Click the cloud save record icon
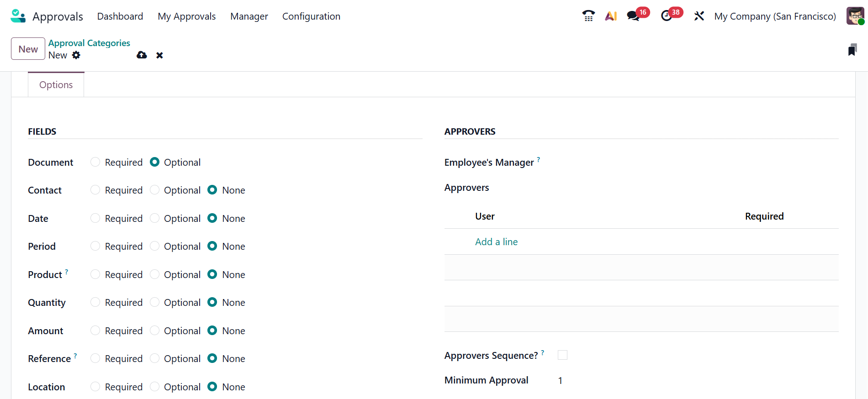Viewport: 868px width, 399px height. (142, 55)
